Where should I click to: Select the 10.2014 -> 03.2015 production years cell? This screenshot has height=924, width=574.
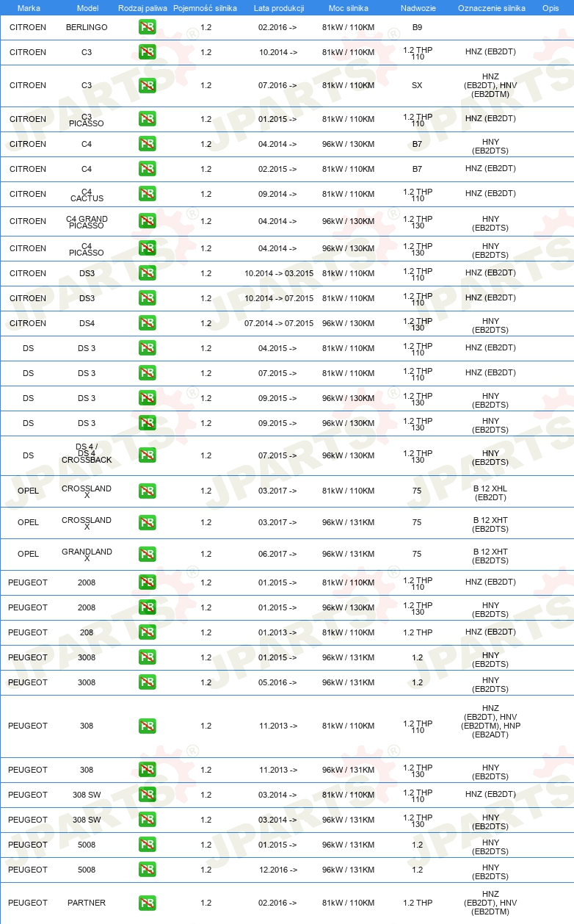tap(279, 273)
